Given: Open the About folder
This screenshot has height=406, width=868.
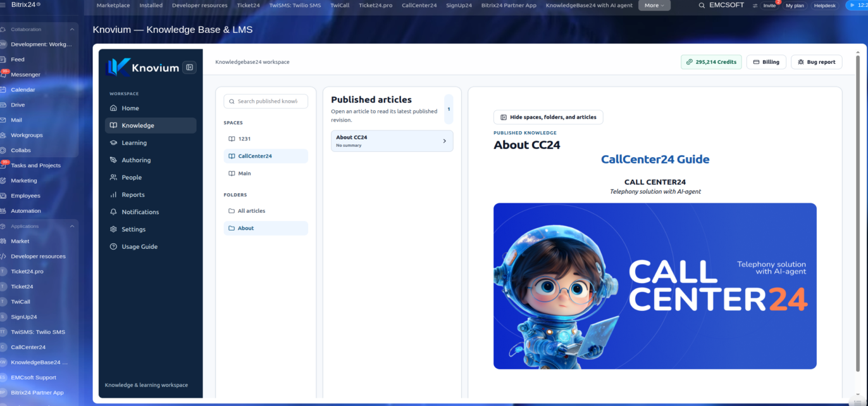Looking at the screenshot, I should [266, 228].
